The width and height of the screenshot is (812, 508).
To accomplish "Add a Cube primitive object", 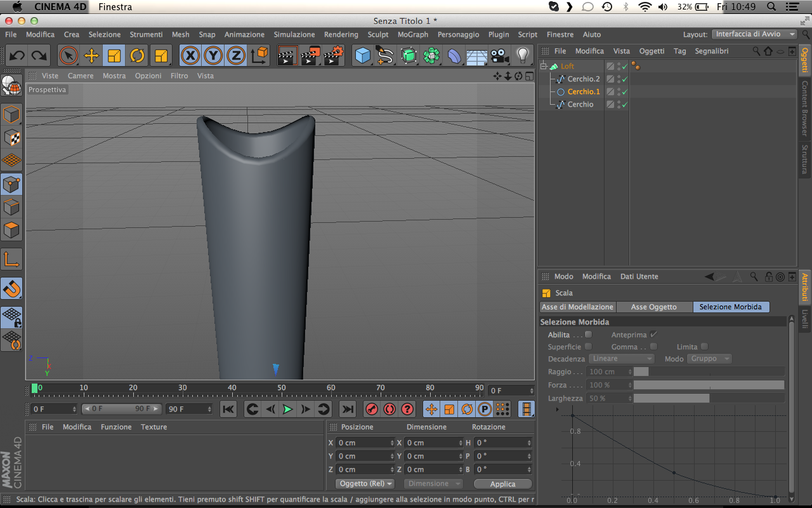I will 362,56.
